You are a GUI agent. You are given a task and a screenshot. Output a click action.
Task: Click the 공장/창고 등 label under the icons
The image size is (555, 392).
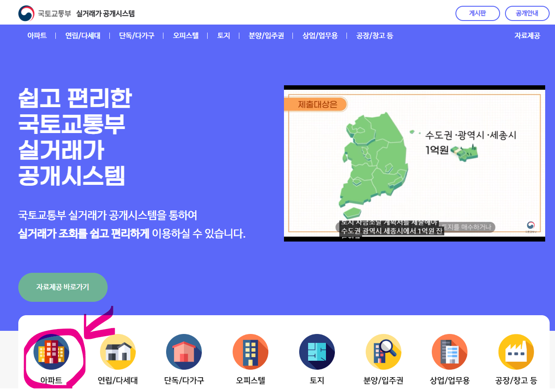tap(516, 381)
